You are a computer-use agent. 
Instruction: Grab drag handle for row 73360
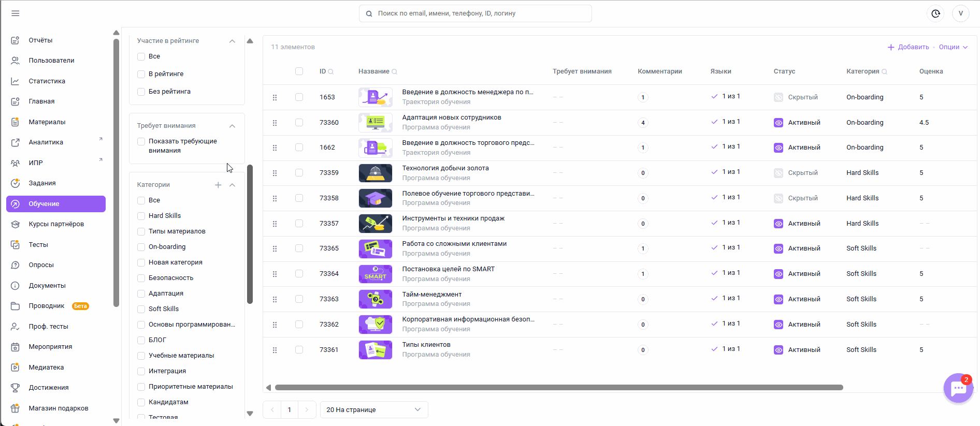click(x=275, y=123)
